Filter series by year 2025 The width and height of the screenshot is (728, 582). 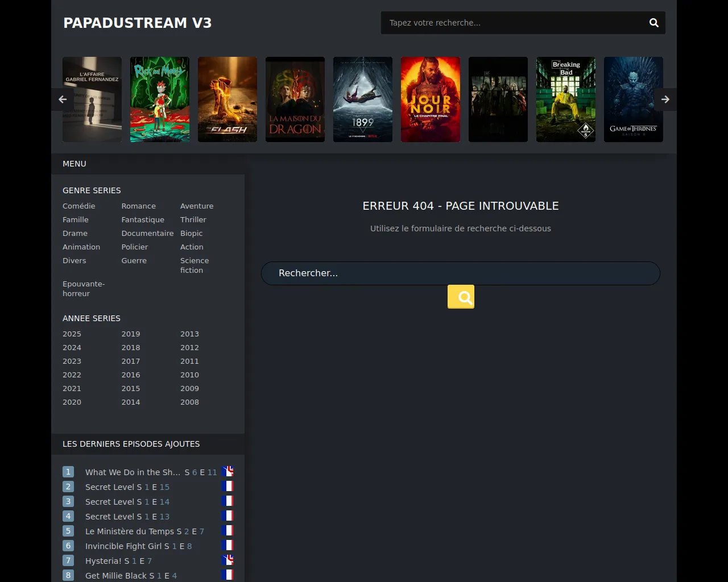click(72, 334)
